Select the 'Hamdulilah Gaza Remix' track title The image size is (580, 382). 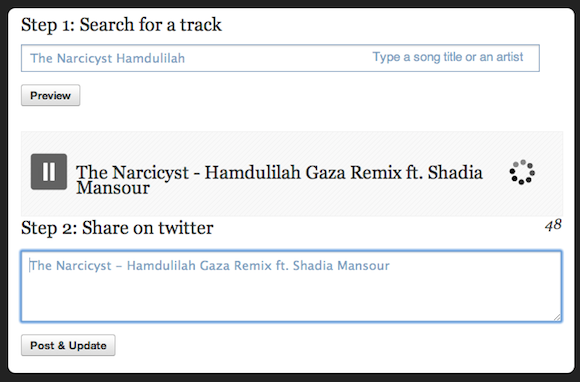click(303, 172)
